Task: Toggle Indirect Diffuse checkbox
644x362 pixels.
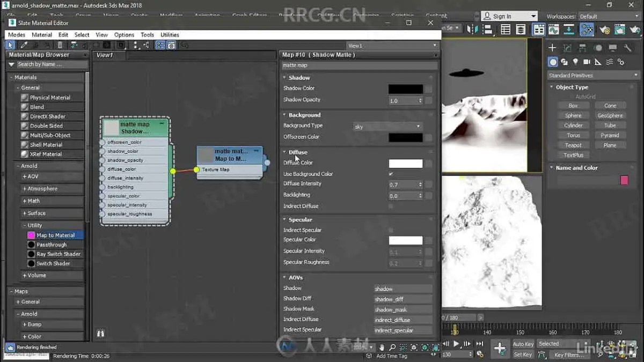Action: 391,206
